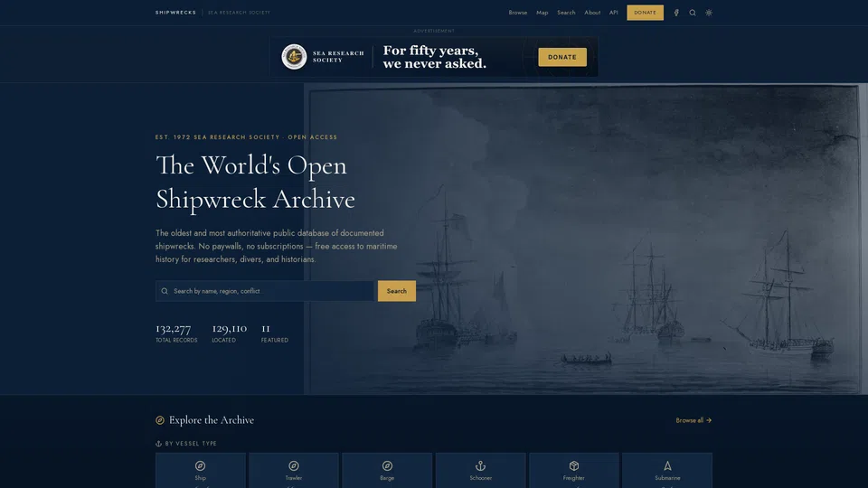Click the 132,277 total records stat

(x=176, y=333)
